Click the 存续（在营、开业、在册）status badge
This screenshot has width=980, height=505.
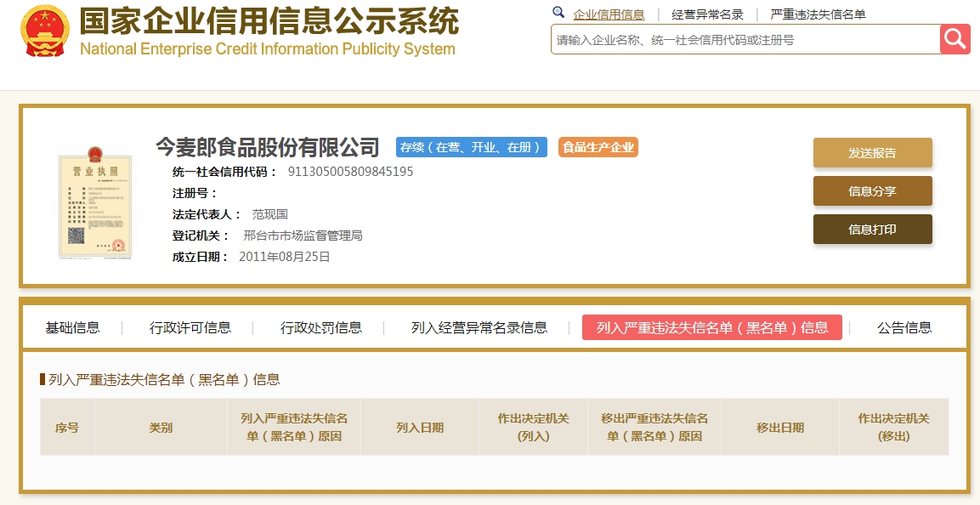tap(471, 147)
